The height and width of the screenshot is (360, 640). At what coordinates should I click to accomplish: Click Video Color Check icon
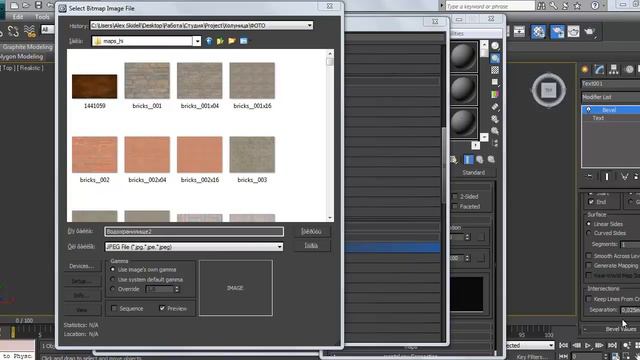pyautogui.click(x=495, y=94)
